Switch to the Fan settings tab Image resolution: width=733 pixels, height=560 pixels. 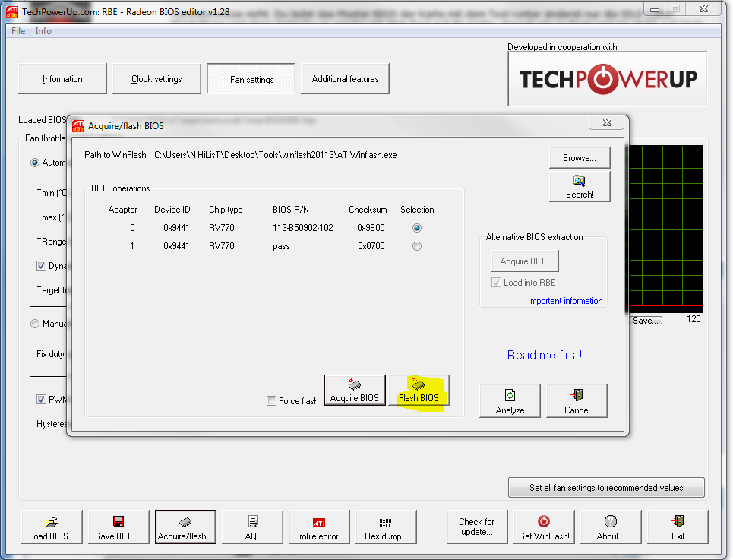pos(251,78)
